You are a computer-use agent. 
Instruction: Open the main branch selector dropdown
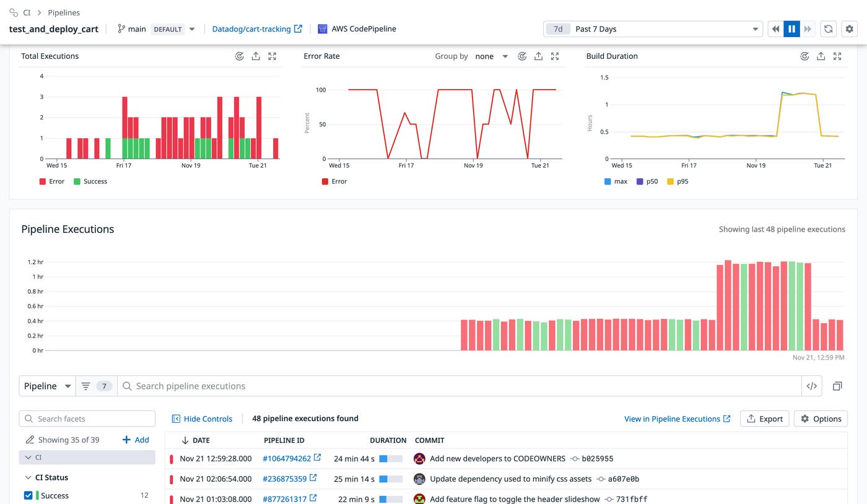coord(192,28)
